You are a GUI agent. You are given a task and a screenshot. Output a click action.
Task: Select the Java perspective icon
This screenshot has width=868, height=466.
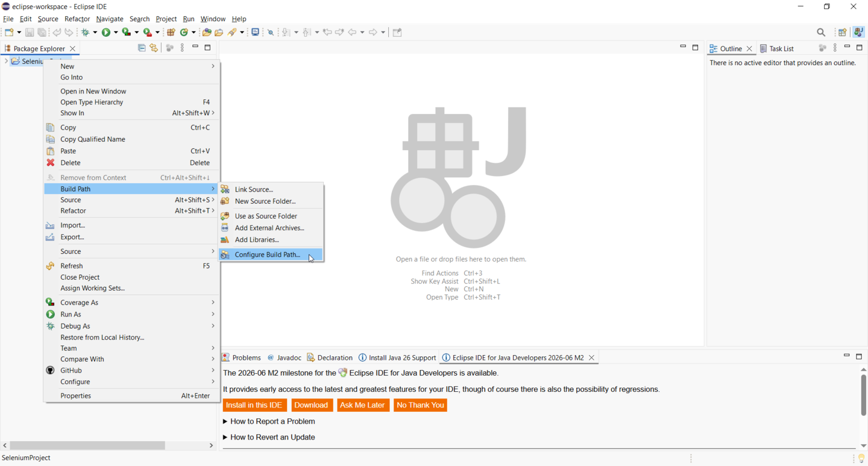click(x=858, y=33)
